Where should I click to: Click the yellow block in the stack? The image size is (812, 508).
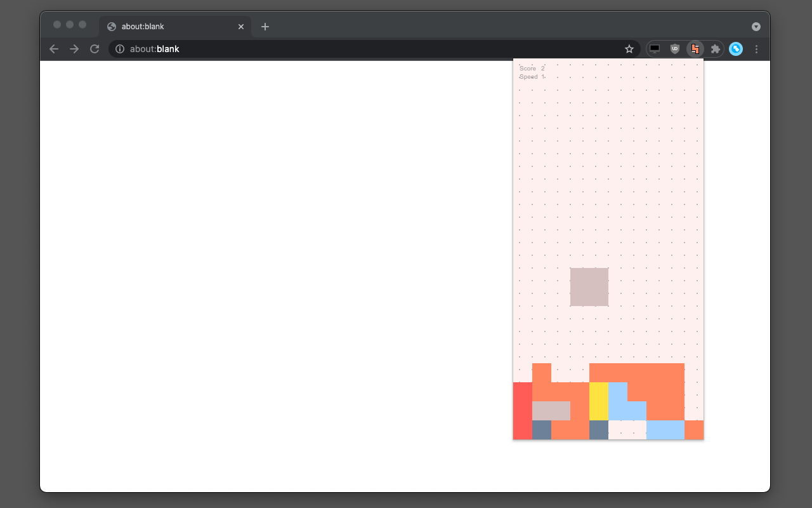tap(599, 401)
